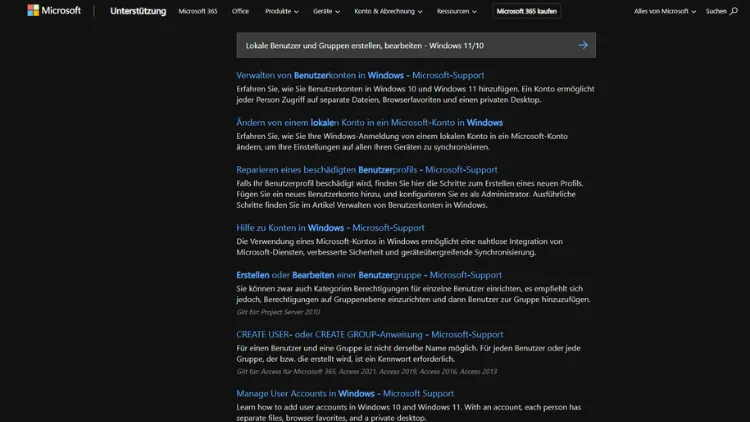Open the Office nav item

(x=240, y=11)
